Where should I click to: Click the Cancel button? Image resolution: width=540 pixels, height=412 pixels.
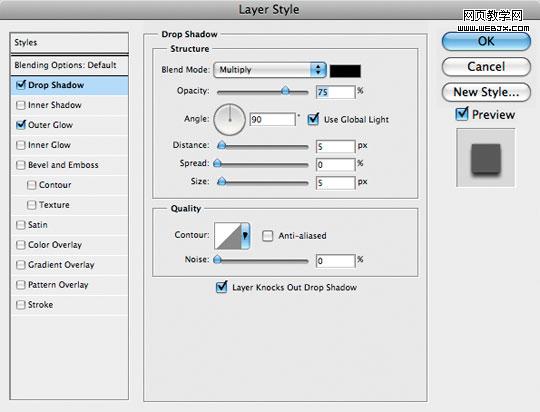(x=486, y=66)
